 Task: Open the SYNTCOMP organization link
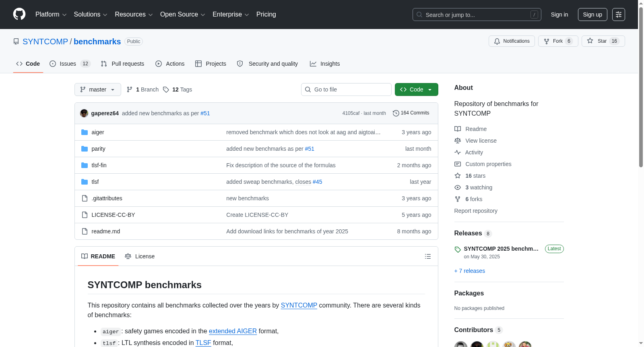45,42
